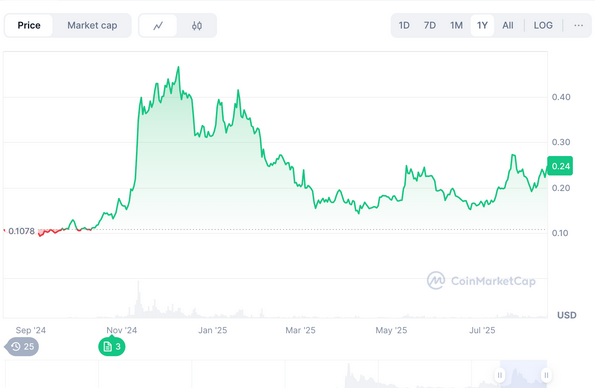Screen dimensions: 595x388
Task: Set chart range to 1D
Action: 404,25
